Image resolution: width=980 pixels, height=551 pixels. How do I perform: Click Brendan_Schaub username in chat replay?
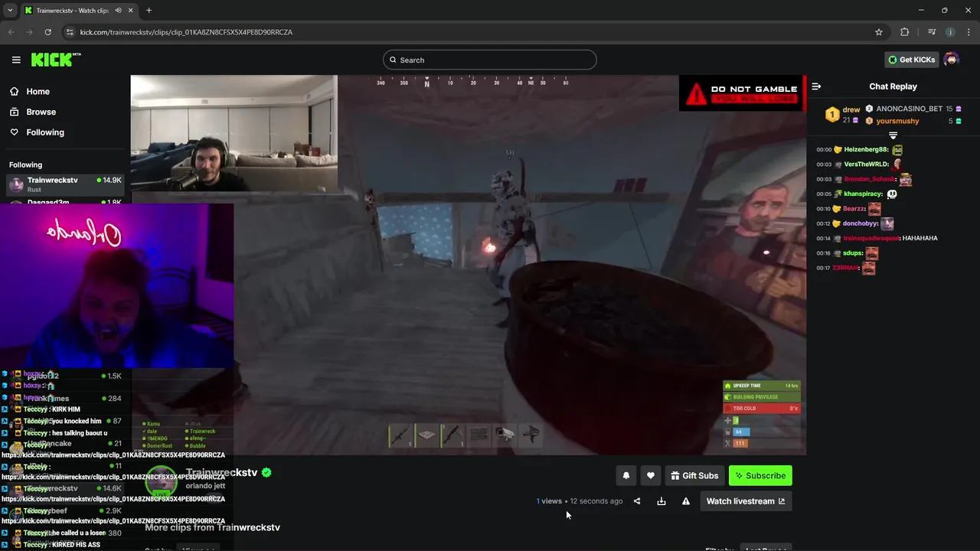[869, 179]
